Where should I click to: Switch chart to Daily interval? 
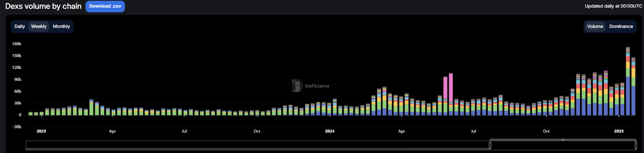[20, 26]
